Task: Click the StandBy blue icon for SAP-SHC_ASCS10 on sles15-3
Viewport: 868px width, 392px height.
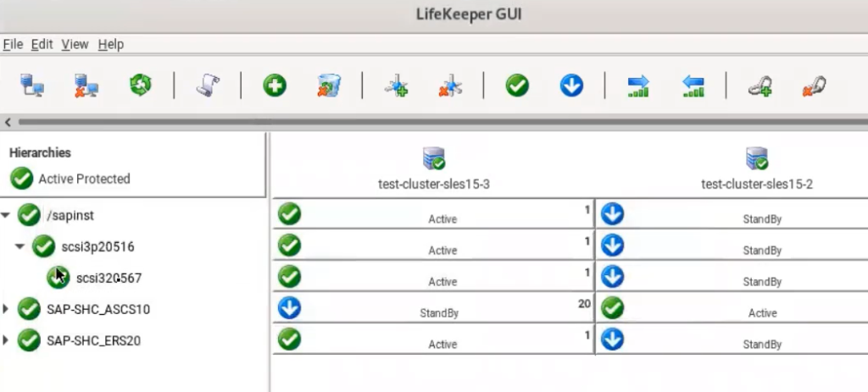Action: [289, 308]
